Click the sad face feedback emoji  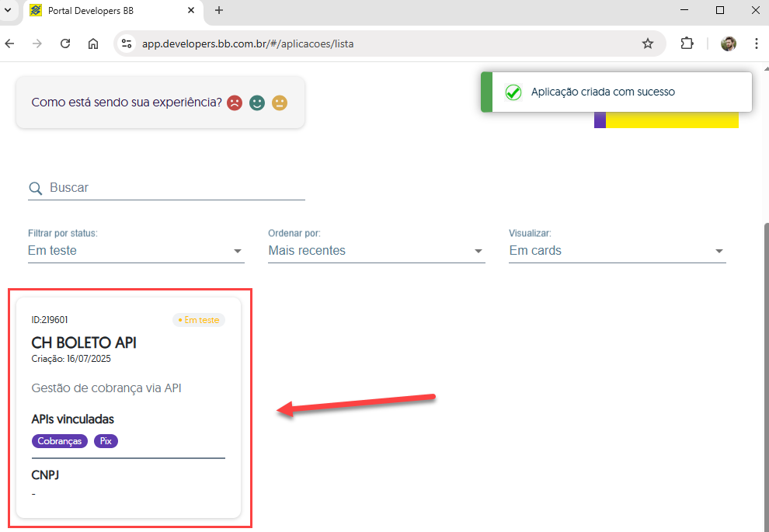point(235,103)
